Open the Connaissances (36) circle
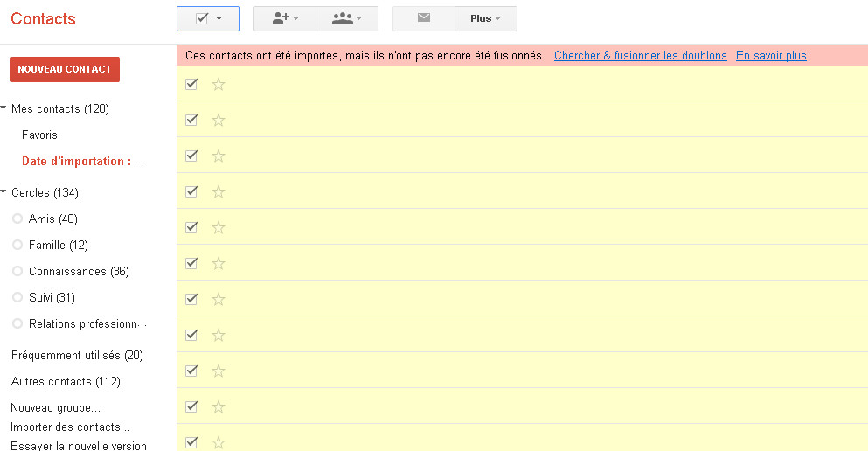 [x=79, y=271]
